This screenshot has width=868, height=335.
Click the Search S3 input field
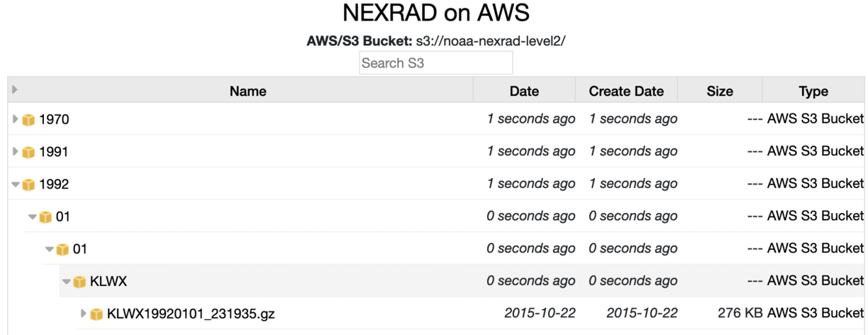(435, 62)
